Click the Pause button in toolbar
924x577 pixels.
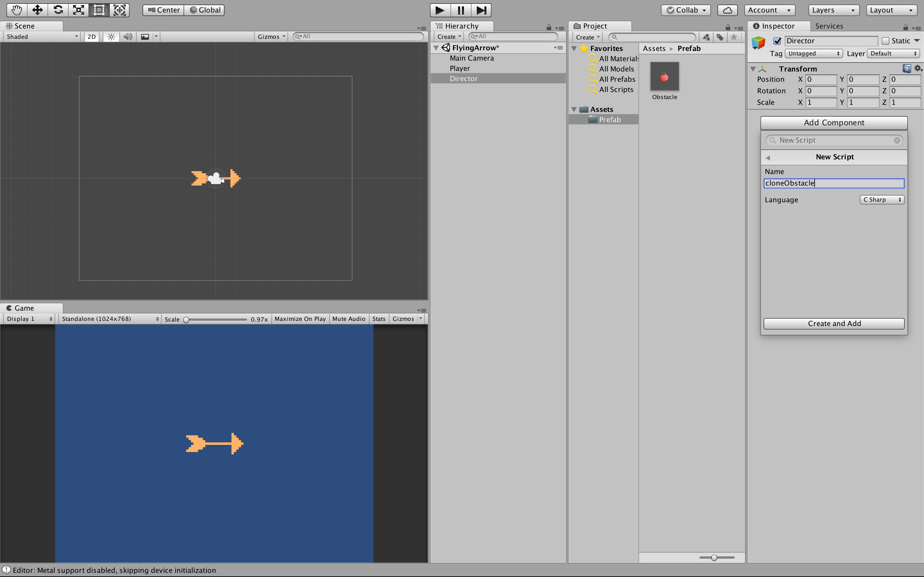[x=460, y=9]
